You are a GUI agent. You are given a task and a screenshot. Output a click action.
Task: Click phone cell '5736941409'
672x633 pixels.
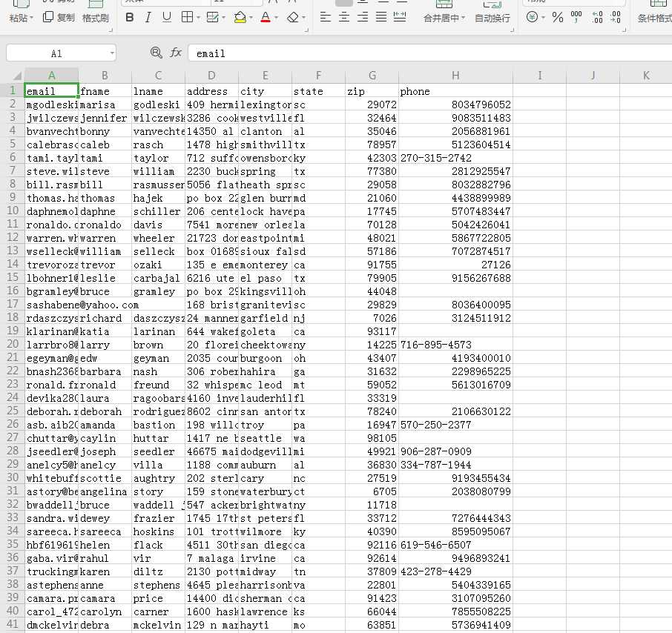pos(455,626)
